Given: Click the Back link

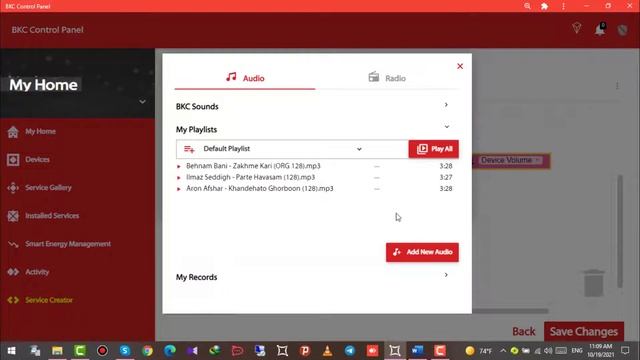Looking at the screenshot, I should (524, 331).
